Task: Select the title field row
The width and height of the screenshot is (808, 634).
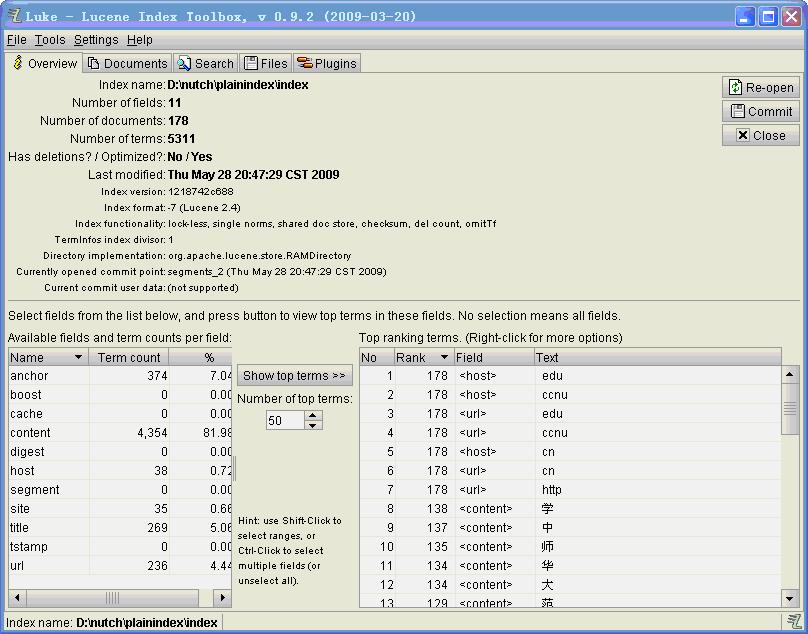Action: point(120,528)
